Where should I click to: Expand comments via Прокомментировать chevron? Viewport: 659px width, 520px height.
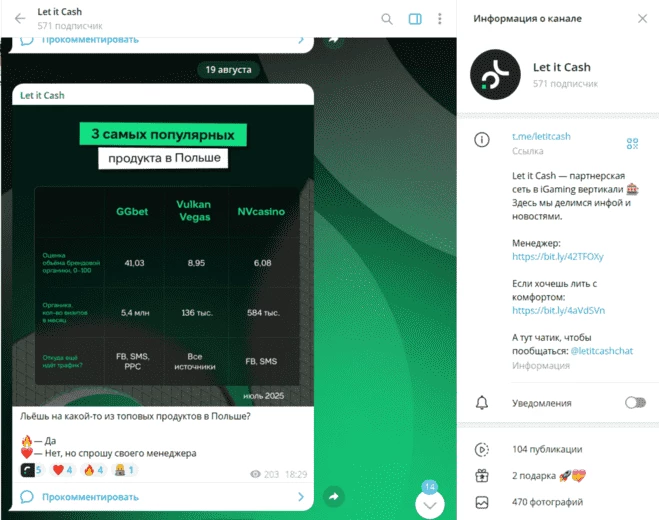(x=301, y=497)
